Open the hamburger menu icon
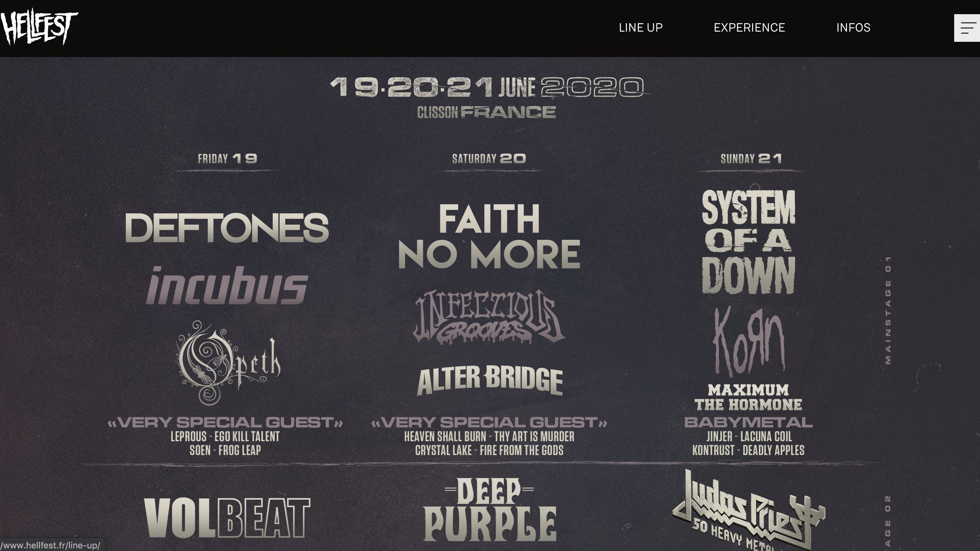The image size is (980, 551). pyautogui.click(x=967, y=28)
